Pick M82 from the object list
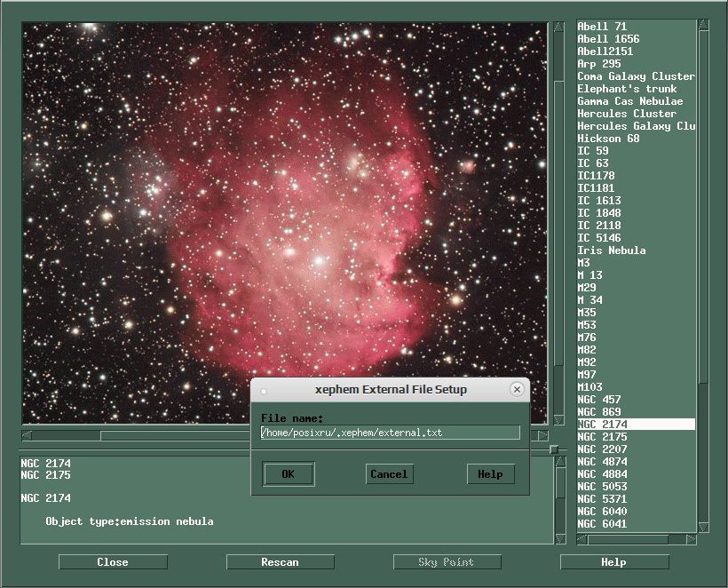Image resolution: width=728 pixels, height=588 pixels. tap(636, 350)
